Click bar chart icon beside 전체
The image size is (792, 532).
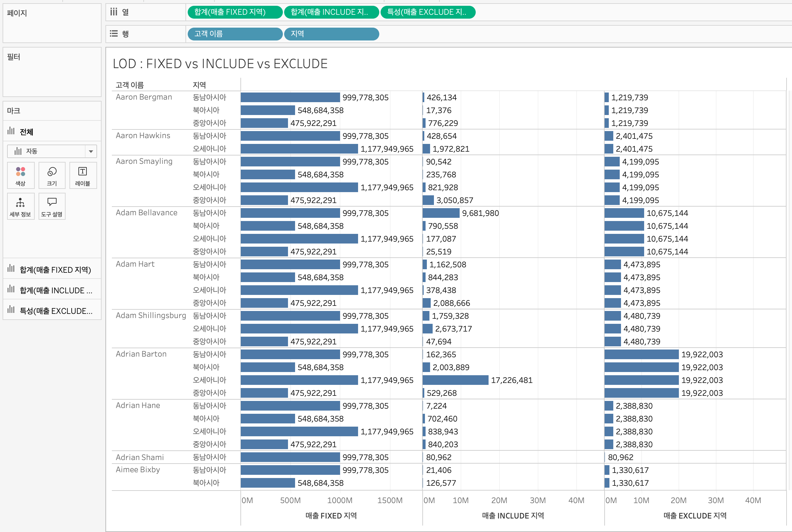click(x=11, y=131)
